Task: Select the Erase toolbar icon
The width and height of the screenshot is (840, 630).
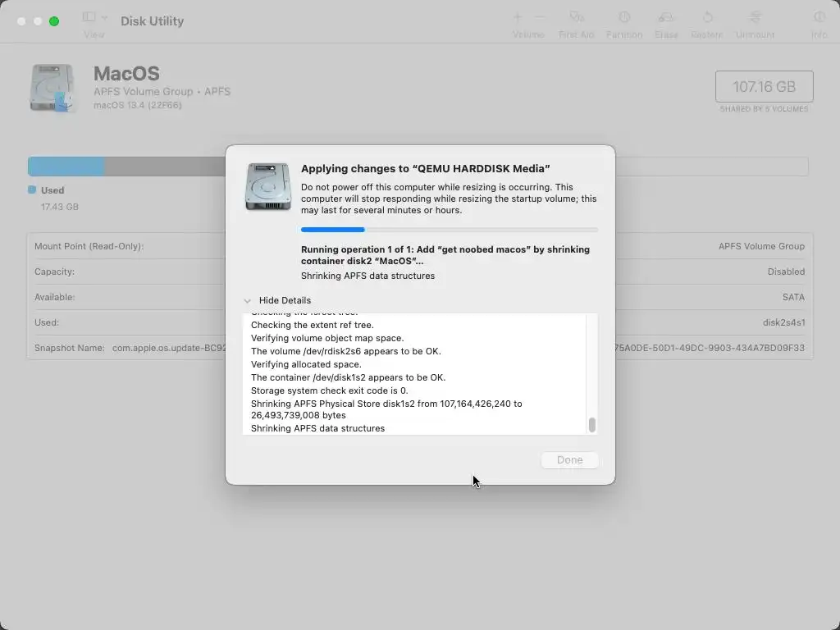Action: coord(666,17)
